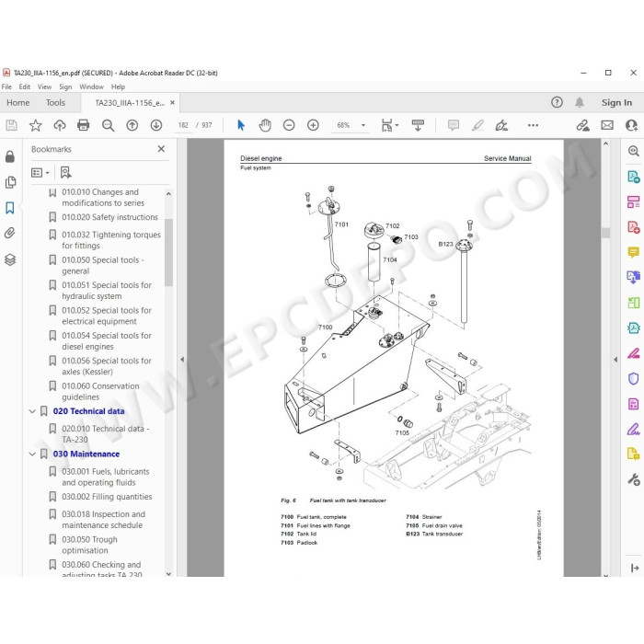Zoom in with plus circle icon
Image resolution: width=644 pixels, height=644 pixels.
[x=313, y=125]
